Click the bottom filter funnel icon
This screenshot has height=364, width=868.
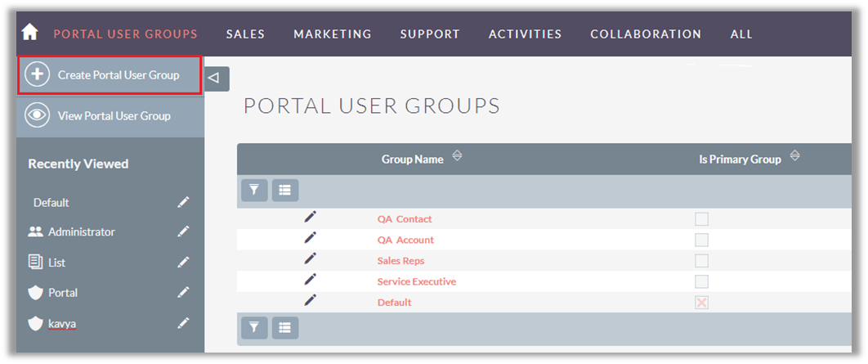tap(253, 328)
